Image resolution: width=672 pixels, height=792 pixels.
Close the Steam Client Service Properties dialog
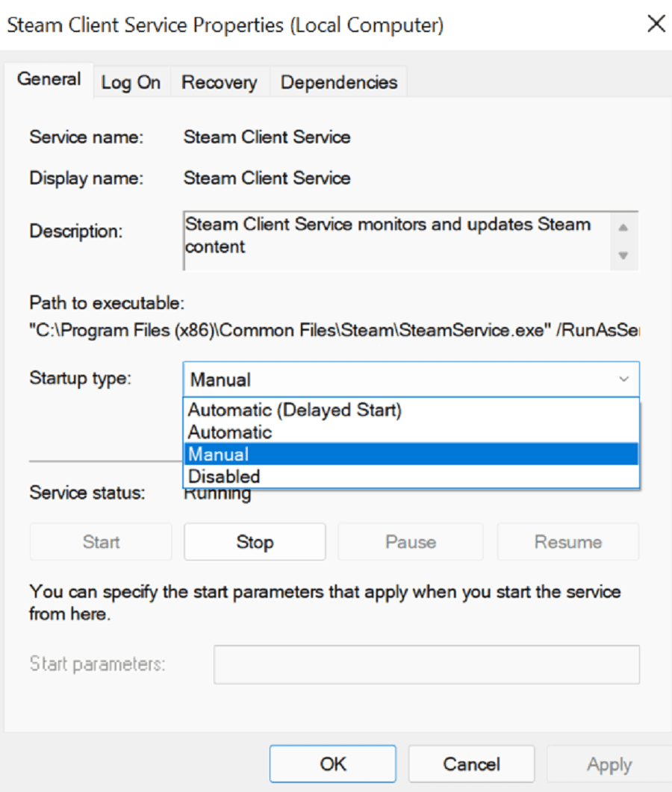[656, 23]
